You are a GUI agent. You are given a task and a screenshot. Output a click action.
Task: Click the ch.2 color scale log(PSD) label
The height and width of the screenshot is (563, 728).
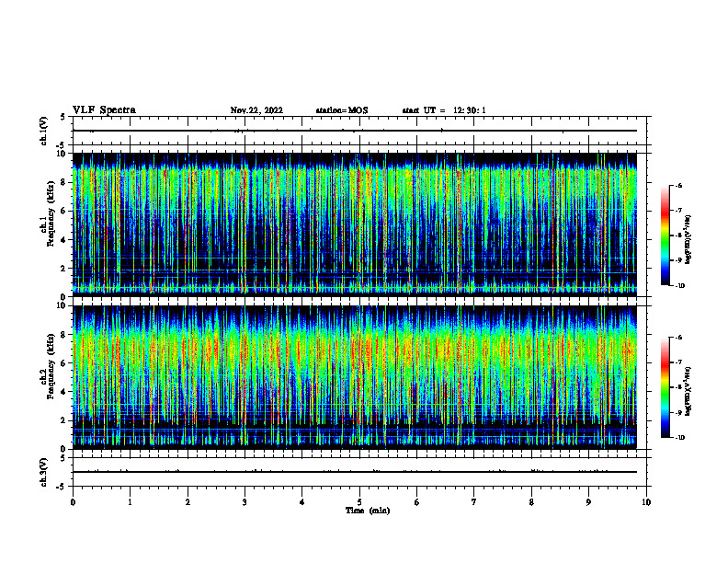click(688, 391)
